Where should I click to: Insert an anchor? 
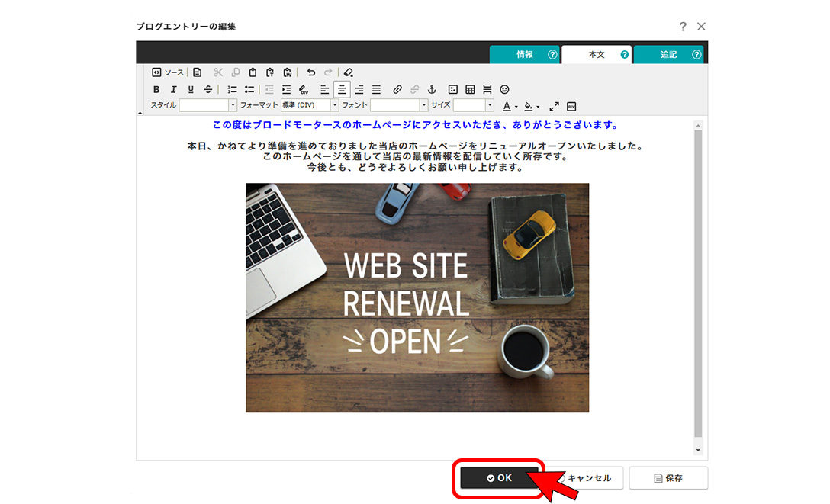click(431, 90)
